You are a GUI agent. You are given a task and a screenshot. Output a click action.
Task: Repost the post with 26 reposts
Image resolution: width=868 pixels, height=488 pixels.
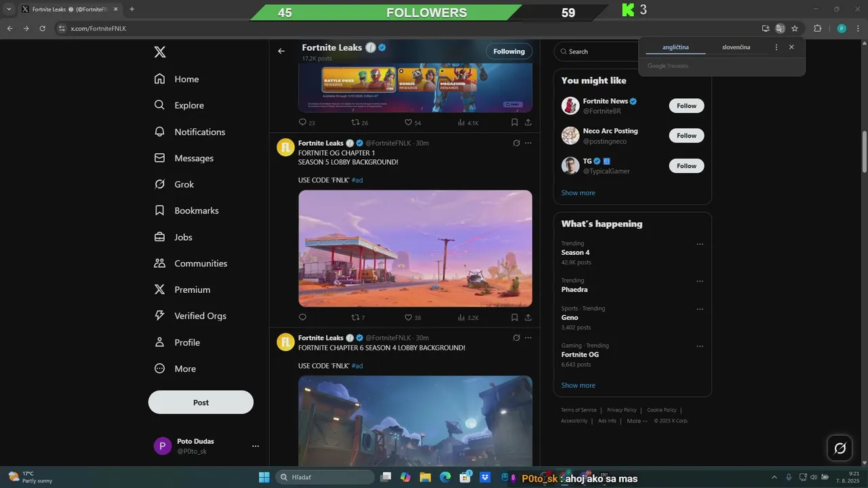pyautogui.click(x=359, y=123)
